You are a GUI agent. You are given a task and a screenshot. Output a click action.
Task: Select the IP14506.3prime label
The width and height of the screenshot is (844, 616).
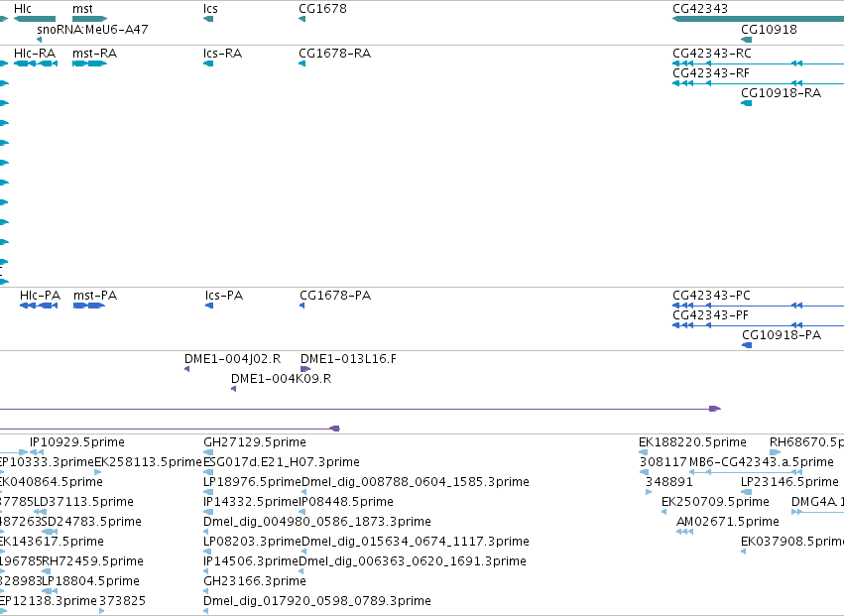(251, 561)
